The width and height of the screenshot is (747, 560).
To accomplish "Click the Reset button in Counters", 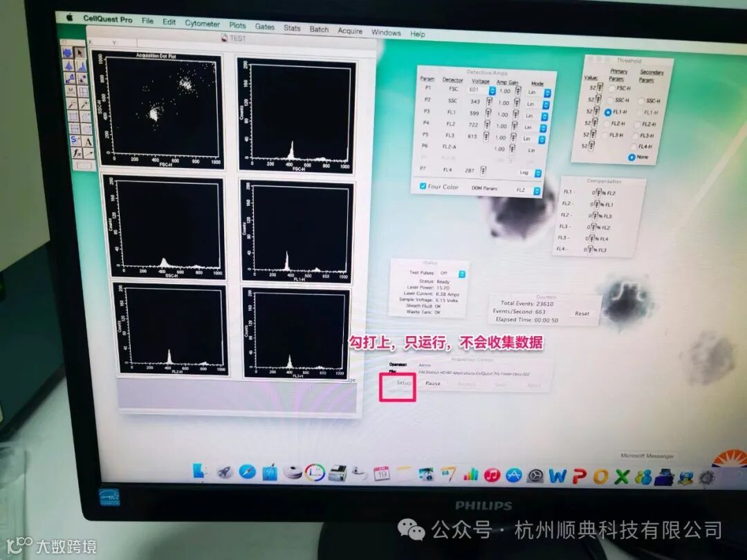I will (x=582, y=313).
